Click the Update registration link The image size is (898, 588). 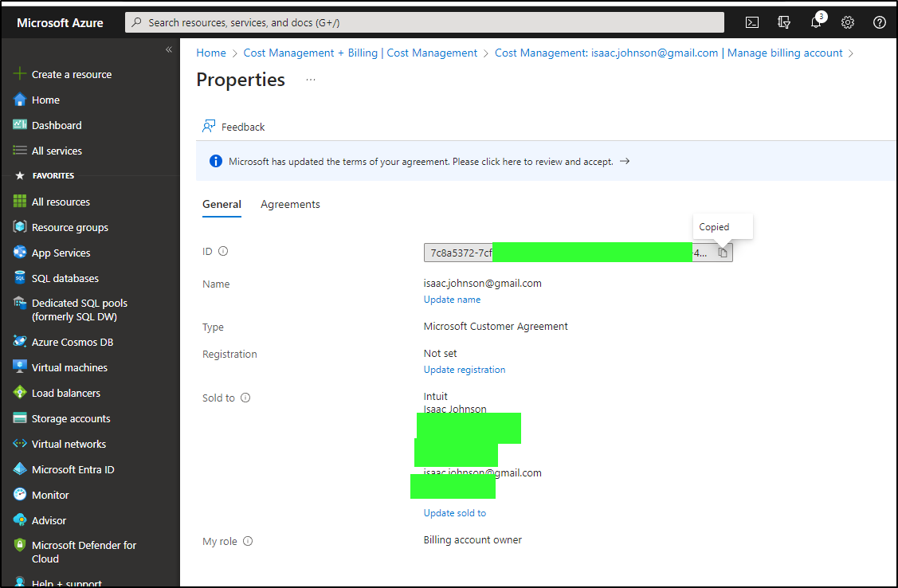coord(465,370)
